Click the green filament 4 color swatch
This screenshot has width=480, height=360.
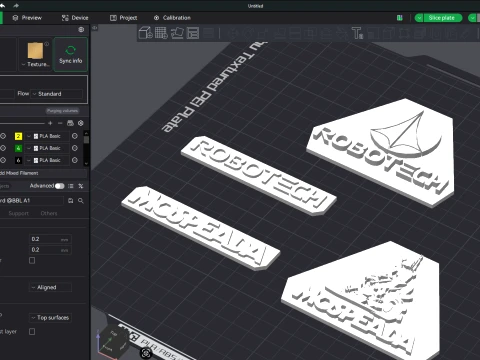point(18,148)
